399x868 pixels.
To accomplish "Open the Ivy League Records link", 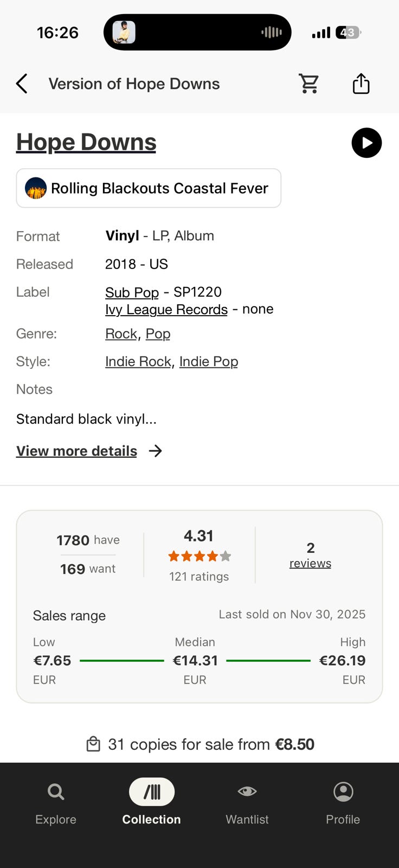I will pos(166,310).
